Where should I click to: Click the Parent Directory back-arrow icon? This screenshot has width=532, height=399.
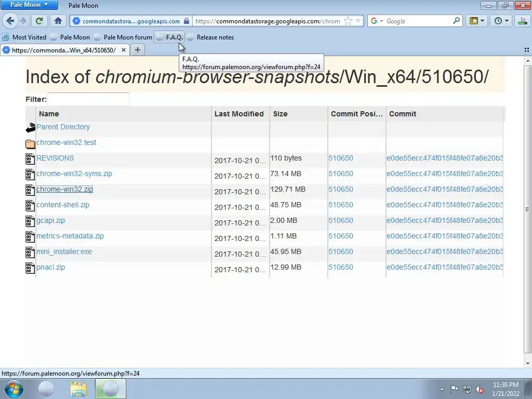click(30, 128)
